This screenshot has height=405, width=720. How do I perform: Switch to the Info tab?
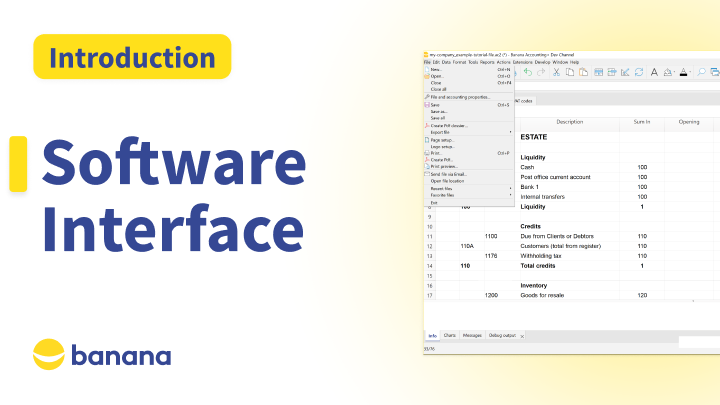433,336
